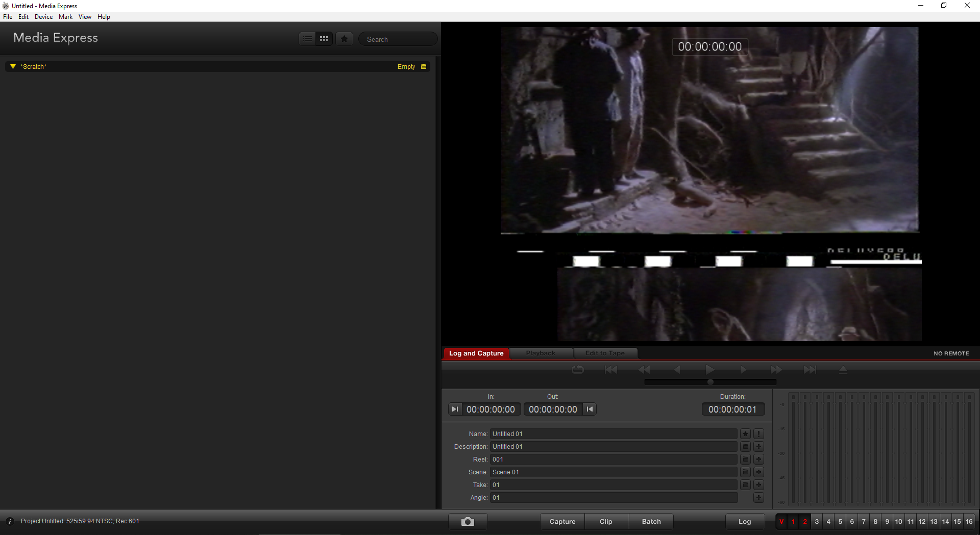Toggle the clapper icon on the Description row
Viewport: 980px width, 535px height.
(746, 447)
